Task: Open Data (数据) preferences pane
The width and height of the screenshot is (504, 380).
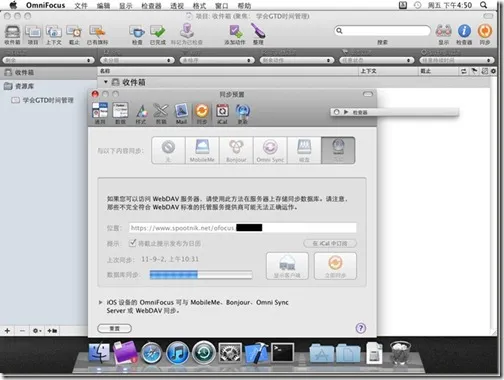Action: (120, 113)
